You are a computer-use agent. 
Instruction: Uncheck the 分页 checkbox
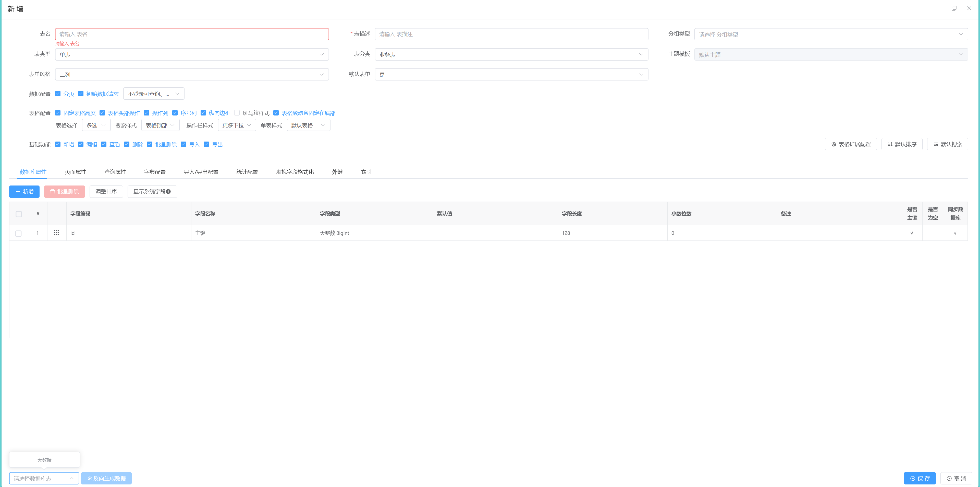pos(58,94)
